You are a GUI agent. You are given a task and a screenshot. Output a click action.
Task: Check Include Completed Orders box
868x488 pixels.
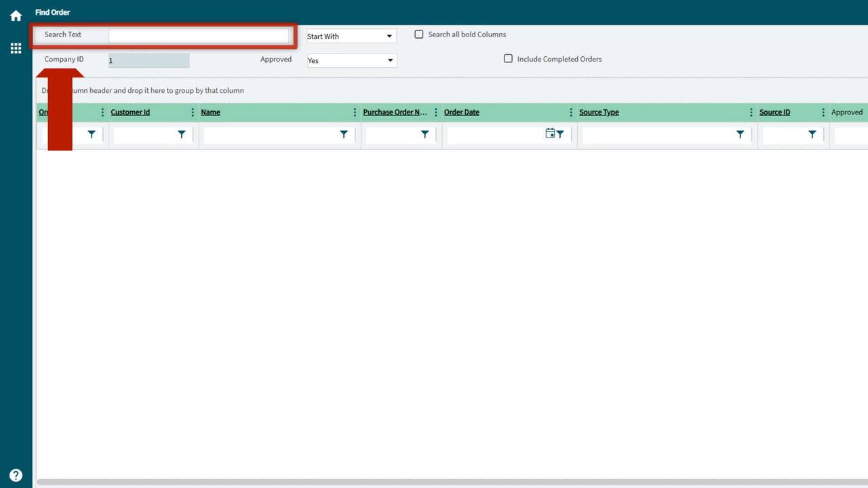(x=508, y=59)
